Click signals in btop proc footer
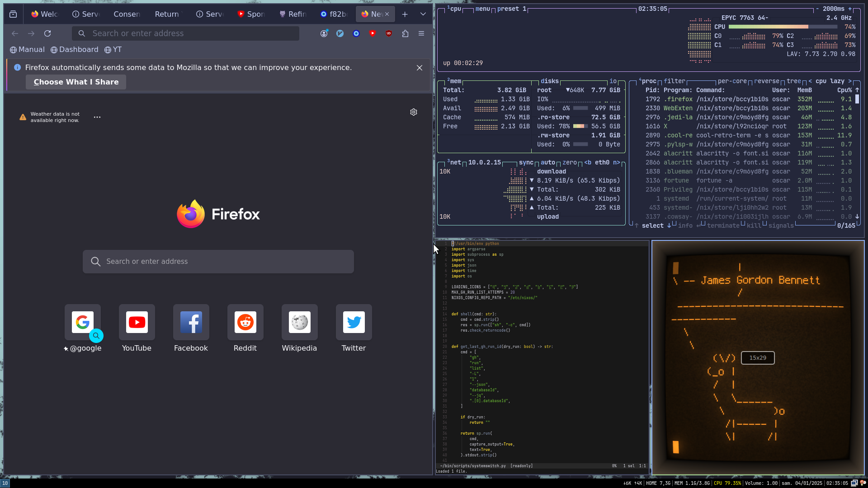This screenshot has height=488, width=868. pyautogui.click(x=781, y=226)
